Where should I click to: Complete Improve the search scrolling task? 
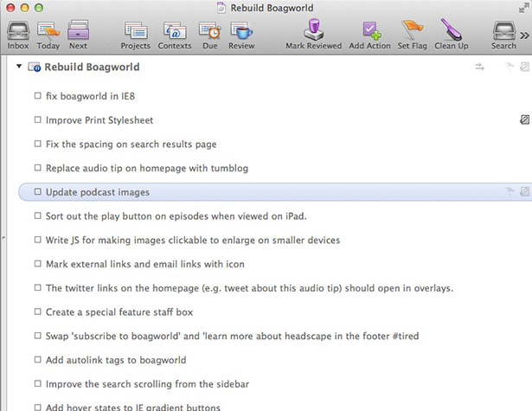[x=38, y=384]
